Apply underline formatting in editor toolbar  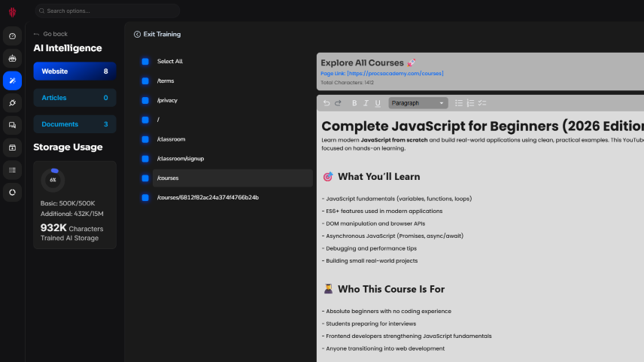click(x=377, y=103)
